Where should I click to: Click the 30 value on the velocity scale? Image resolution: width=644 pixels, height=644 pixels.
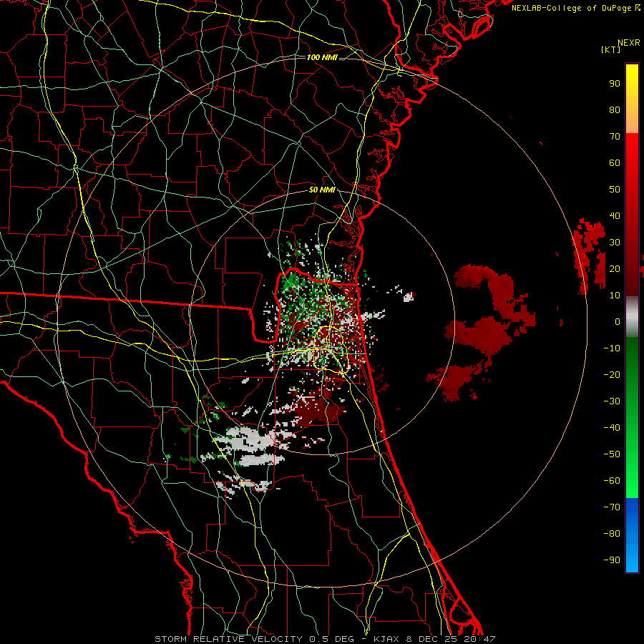(615, 243)
